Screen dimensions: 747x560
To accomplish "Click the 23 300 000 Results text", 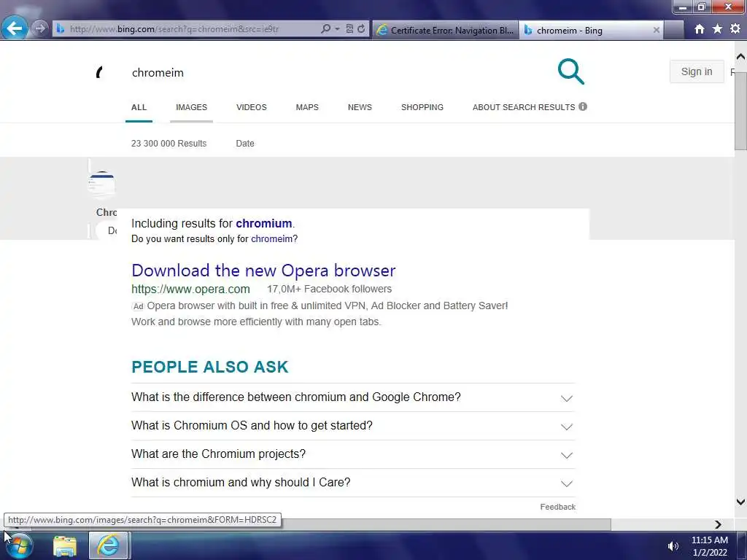I will tap(169, 144).
